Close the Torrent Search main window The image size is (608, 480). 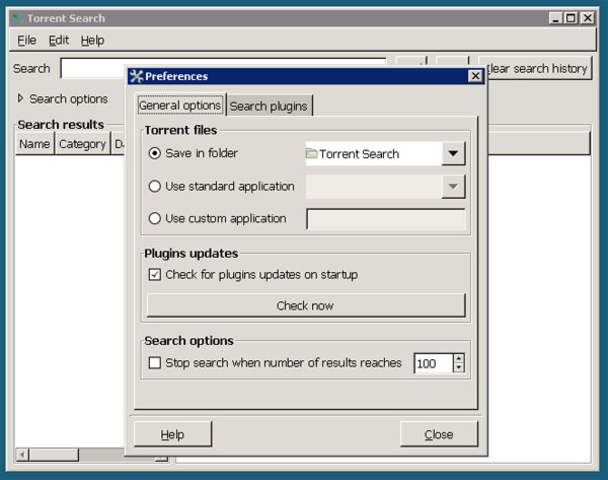[x=587, y=18]
